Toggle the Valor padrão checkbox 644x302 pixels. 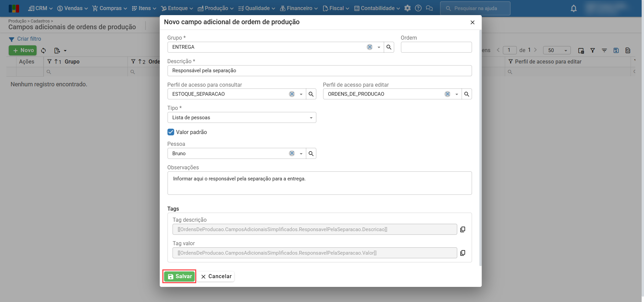pos(171,132)
